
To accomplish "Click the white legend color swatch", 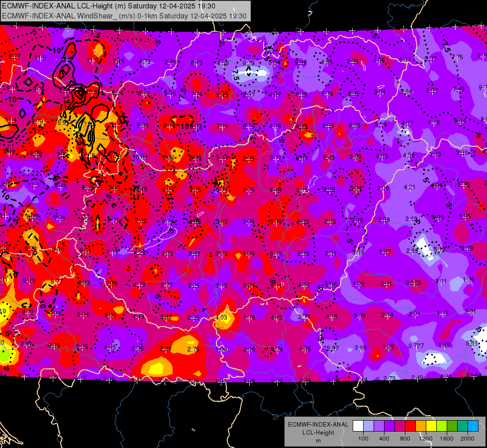I will coord(358,426).
